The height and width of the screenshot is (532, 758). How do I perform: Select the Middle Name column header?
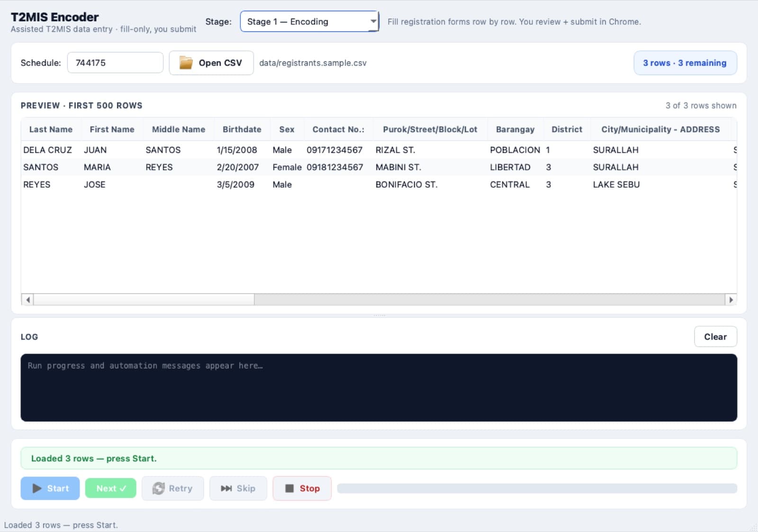[x=179, y=129]
